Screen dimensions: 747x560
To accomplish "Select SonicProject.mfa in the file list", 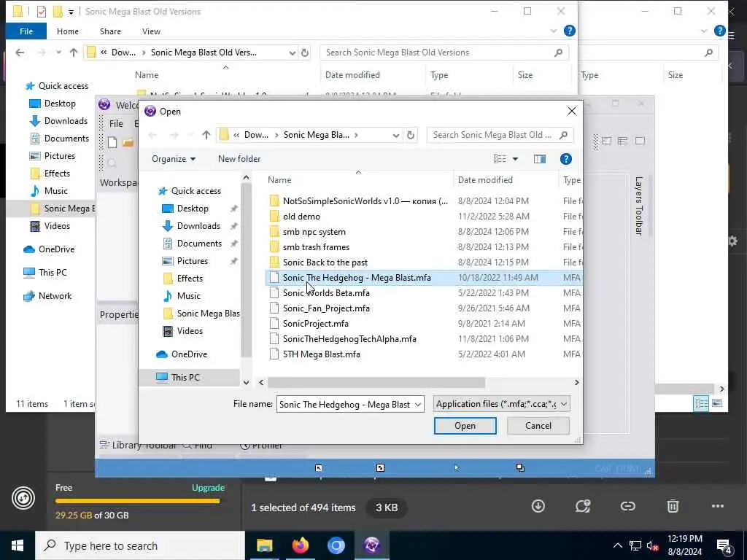I will tap(315, 323).
